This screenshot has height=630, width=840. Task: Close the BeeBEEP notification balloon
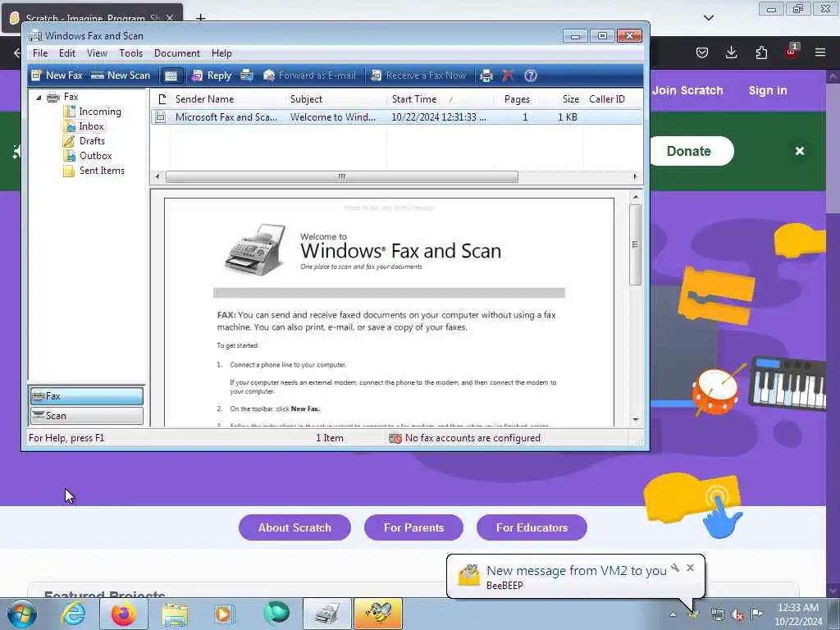click(x=690, y=568)
